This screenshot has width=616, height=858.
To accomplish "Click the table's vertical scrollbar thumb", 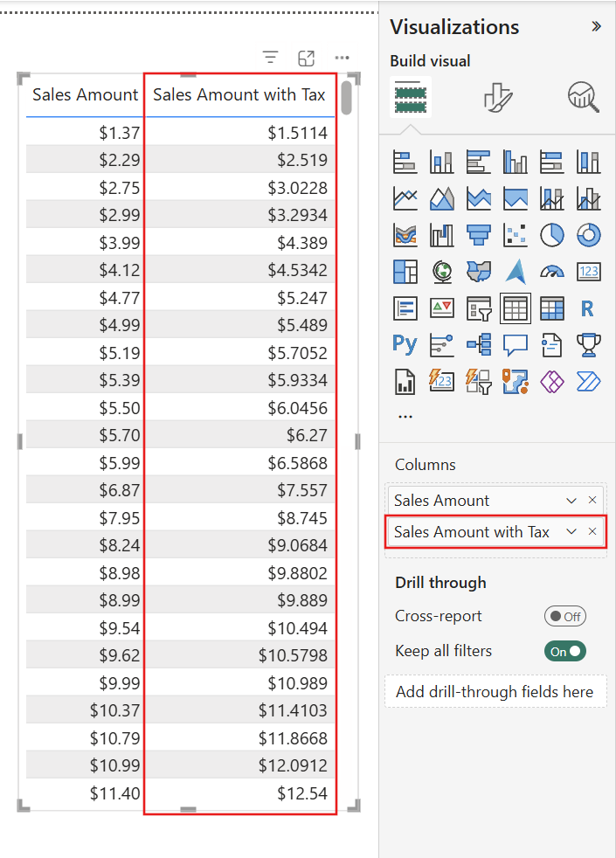I will [x=347, y=97].
